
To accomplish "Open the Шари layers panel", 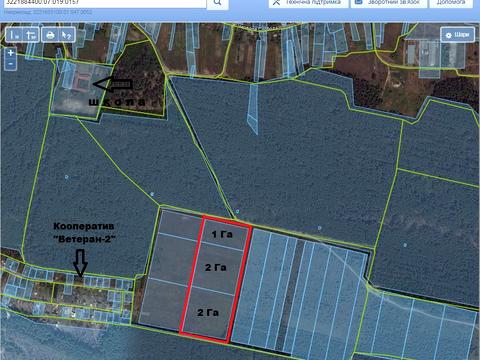I will pyautogui.click(x=458, y=35).
